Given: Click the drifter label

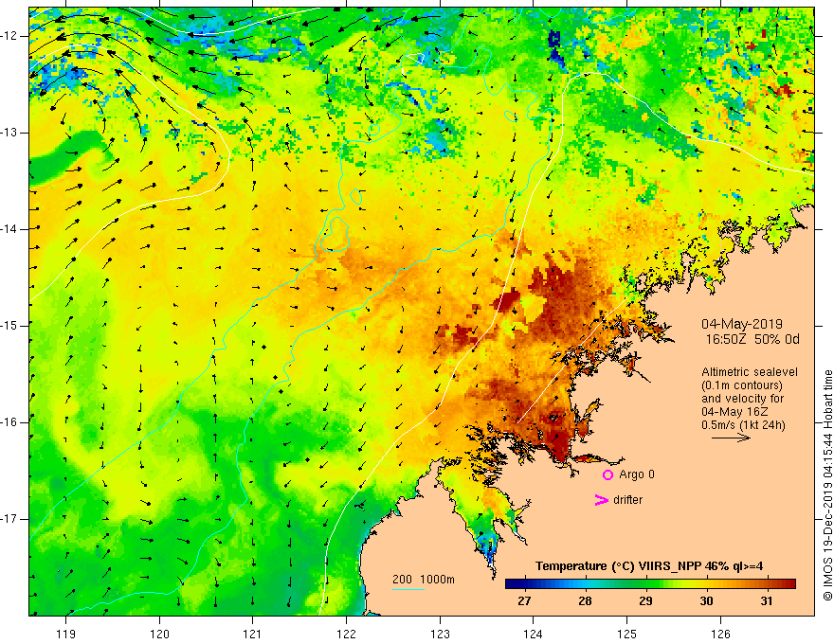Looking at the screenshot, I should coord(627,500).
